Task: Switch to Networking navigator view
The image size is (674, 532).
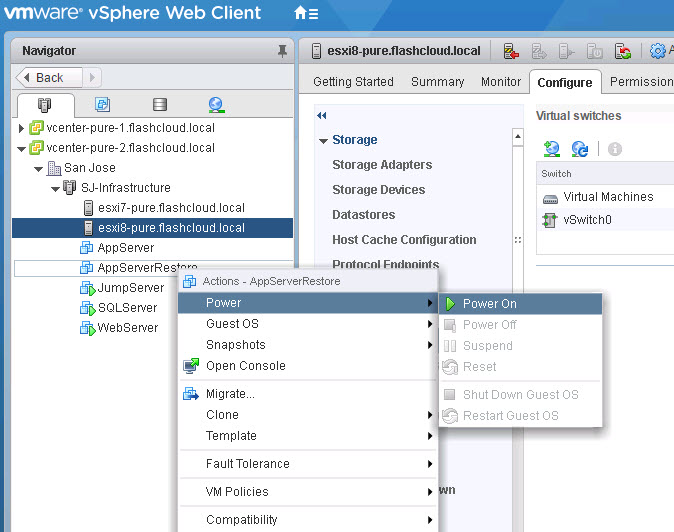Action: pos(216,105)
